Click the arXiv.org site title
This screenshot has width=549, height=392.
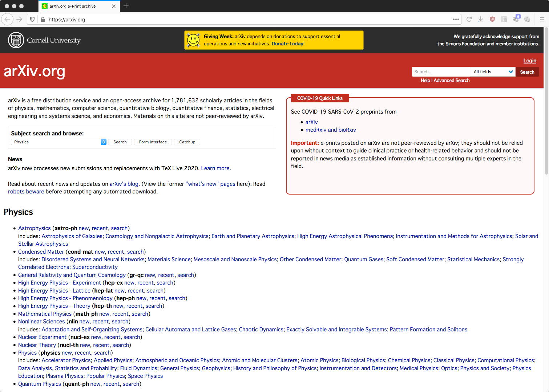(x=35, y=71)
